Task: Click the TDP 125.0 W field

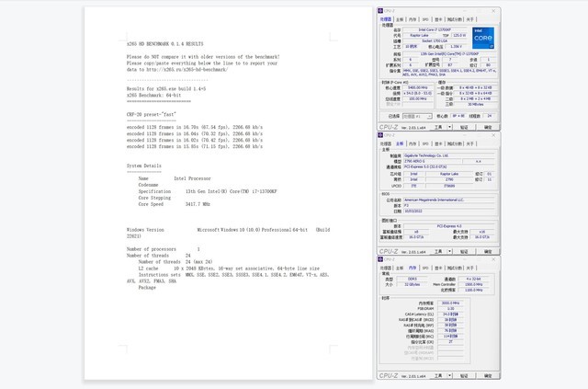Action: point(459,35)
